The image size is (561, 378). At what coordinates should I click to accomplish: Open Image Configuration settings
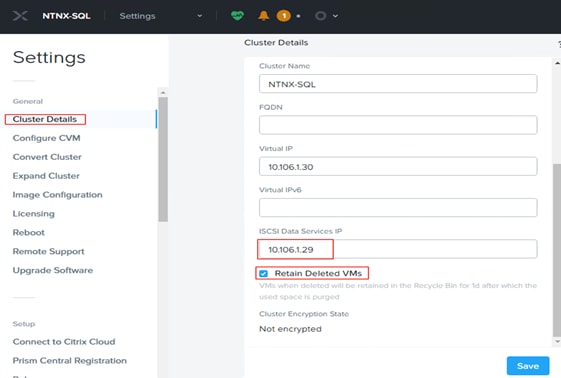pyautogui.click(x=58, y=195)
